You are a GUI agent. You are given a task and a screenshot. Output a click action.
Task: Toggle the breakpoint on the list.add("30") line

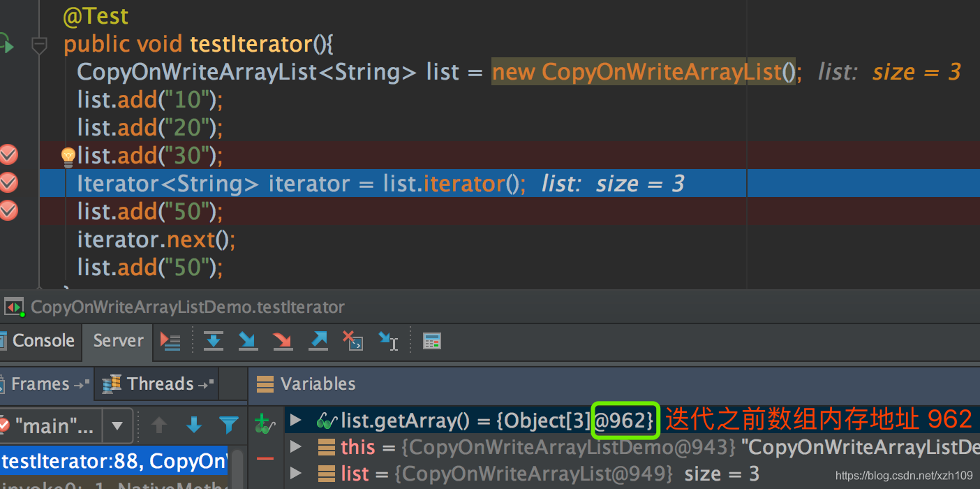8,155
